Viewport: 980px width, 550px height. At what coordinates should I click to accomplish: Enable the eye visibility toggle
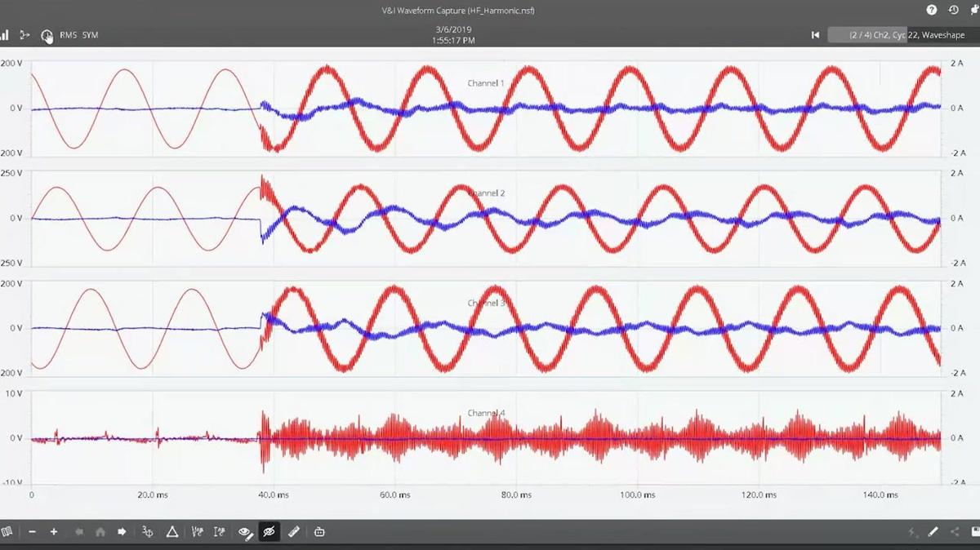click(x=244, y=531)
